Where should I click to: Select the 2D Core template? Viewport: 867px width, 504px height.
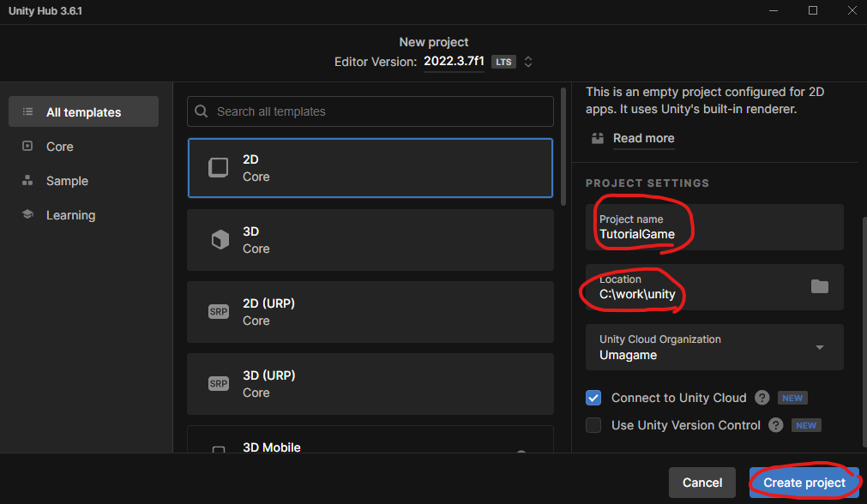[370, 168]
